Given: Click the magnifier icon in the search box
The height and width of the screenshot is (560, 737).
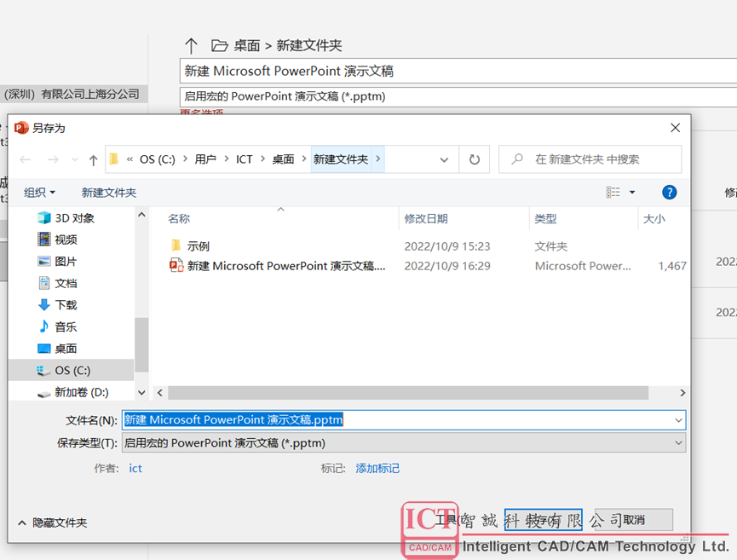Looking at the screenshot, I should [x=517, y=159].
